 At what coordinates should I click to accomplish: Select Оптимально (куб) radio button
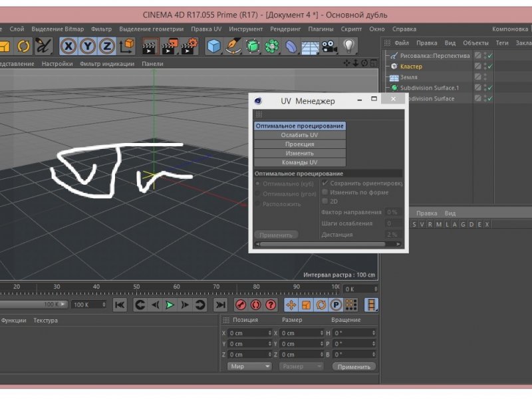258,184
